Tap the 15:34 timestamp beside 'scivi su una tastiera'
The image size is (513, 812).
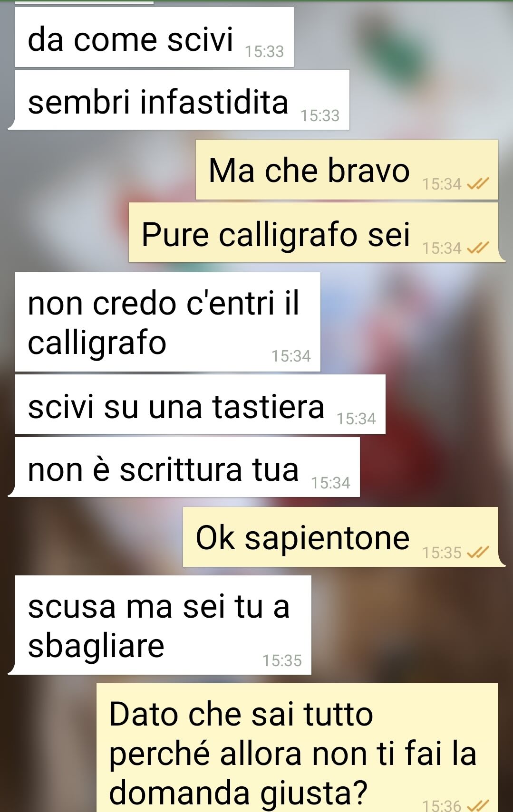pyautogui.click(x=357, y=419)
